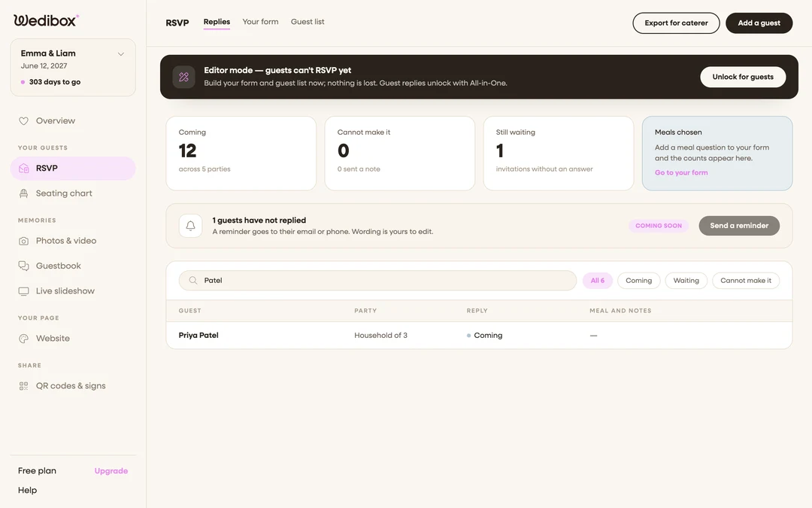This screenshot has width=812, height=508.
Task: Click the reminder bell icon
Action: click(x=190, y=226)
